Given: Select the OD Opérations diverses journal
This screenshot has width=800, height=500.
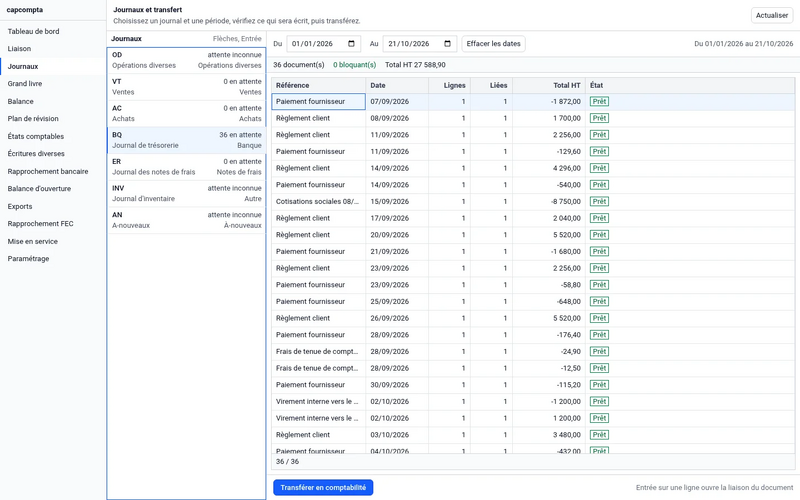Looking at the screenshot, I should 187,60.
